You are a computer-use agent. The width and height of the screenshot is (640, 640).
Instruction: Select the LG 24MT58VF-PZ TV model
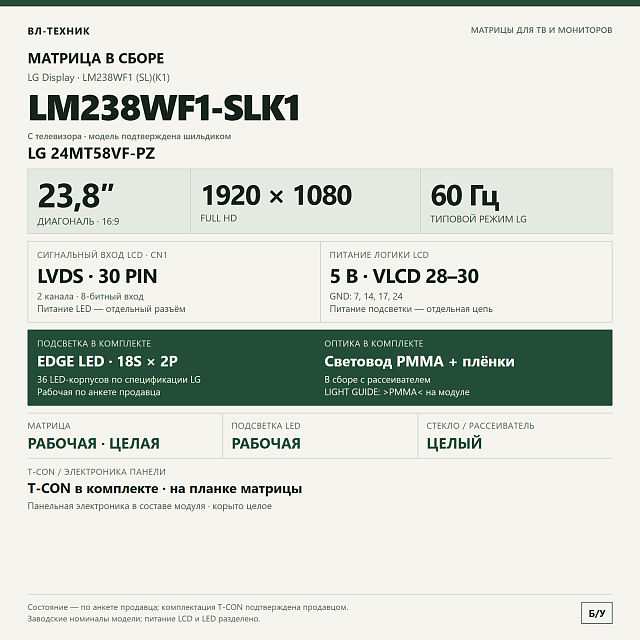click(91, 154)
